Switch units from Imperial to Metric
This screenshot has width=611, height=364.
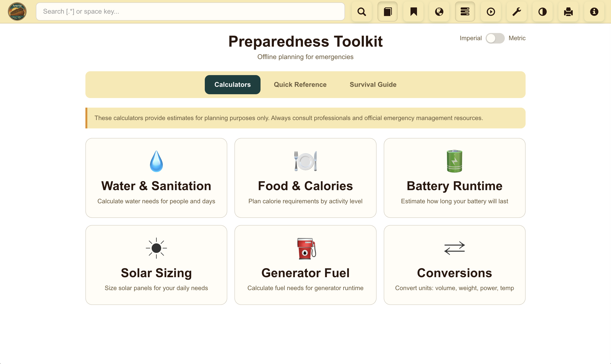pyautogui.click(x=495, y=38)
